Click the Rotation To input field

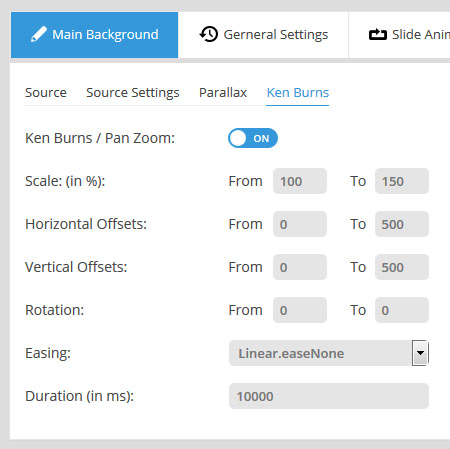coord(402,310)
